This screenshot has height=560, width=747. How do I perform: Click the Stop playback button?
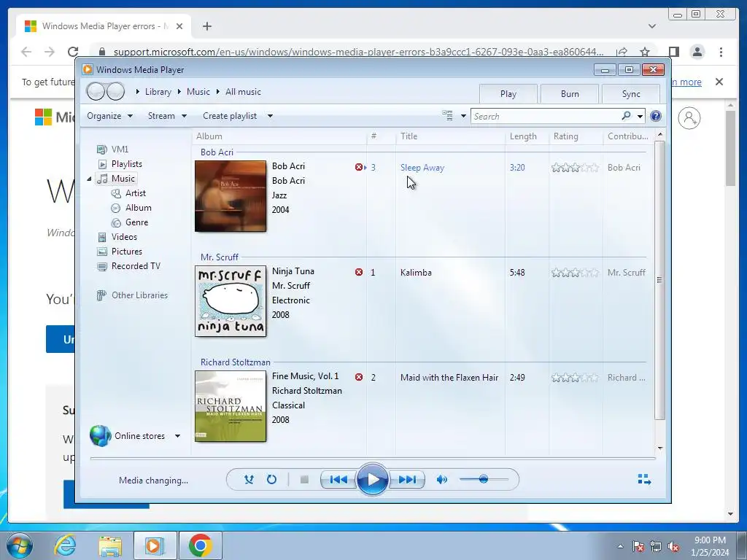pos(304,480)
